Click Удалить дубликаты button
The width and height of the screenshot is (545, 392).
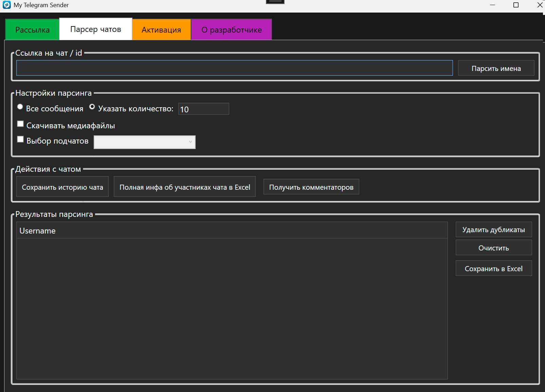[494, 230]
